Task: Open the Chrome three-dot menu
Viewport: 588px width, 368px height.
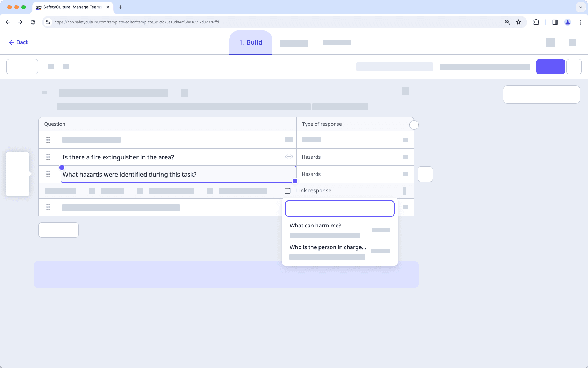Action: (580, 22)
